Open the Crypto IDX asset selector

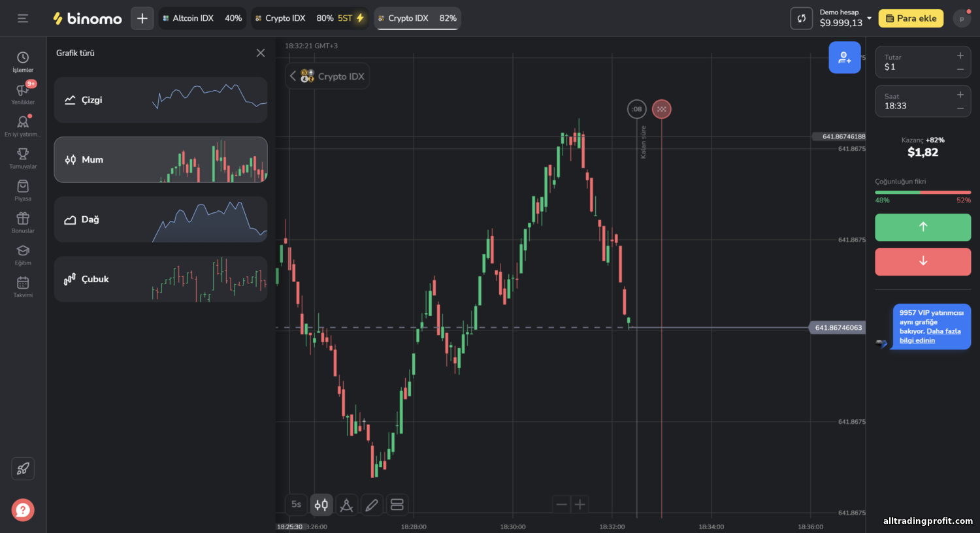point(328,76)
